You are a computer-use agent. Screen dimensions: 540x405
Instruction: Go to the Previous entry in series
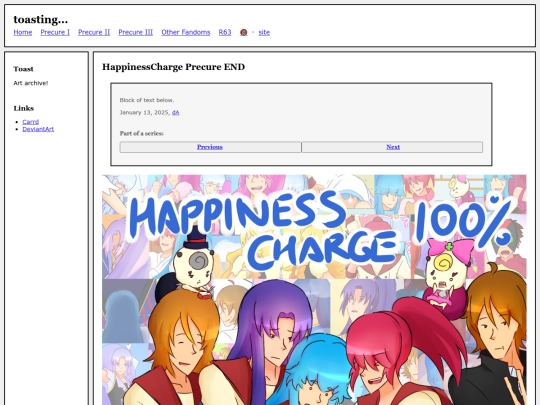[210, 147]
